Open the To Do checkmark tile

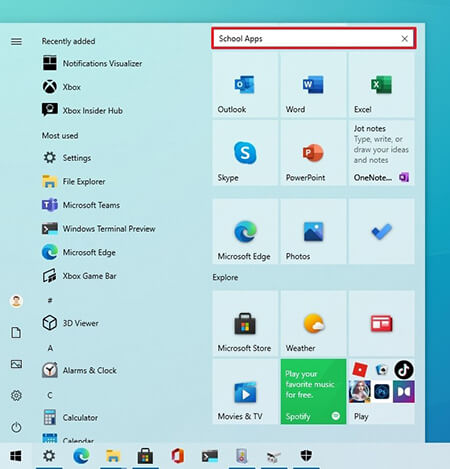(x=382, y=232)
